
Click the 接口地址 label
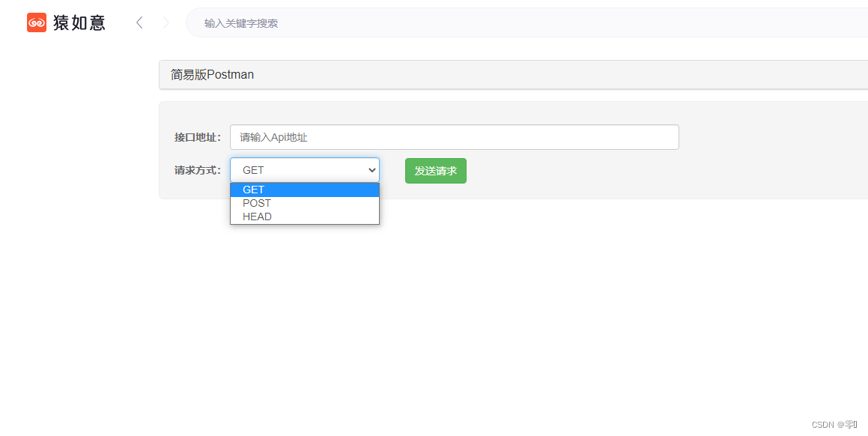coord(198,137)
